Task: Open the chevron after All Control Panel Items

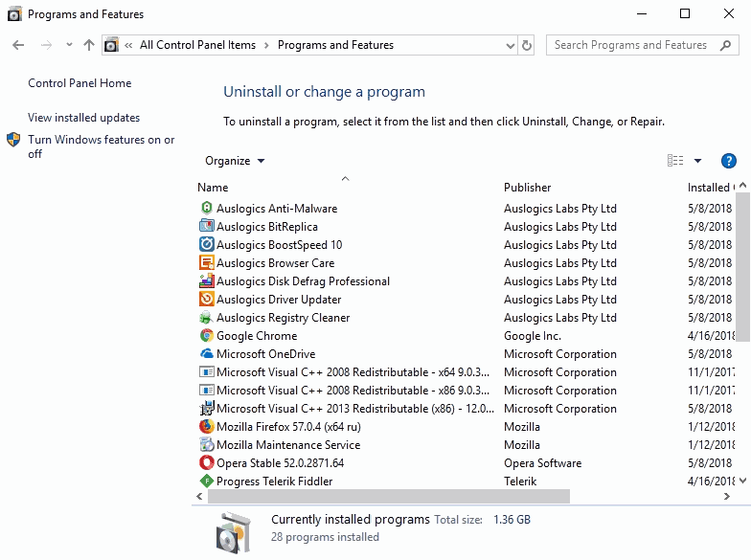Action: point(266,46)
